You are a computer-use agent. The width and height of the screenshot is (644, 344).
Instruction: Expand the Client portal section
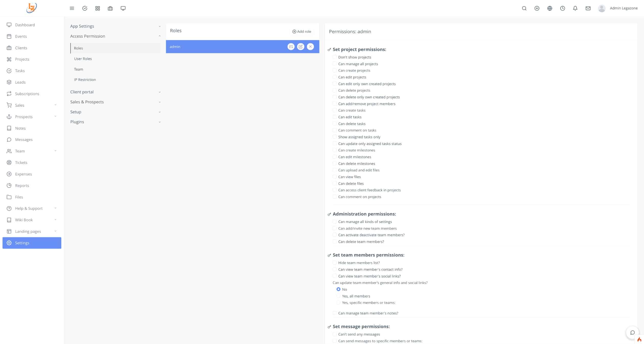click(x=115, y=92)
